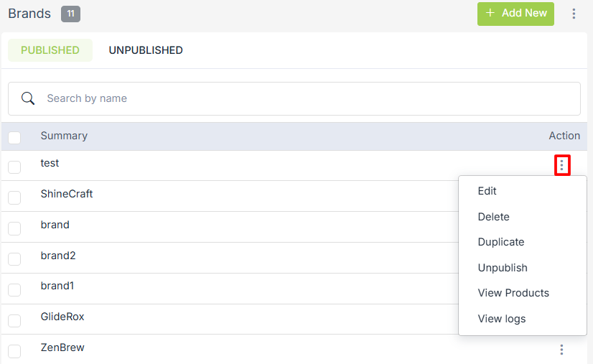Open the page options kebab menu beside Add New
This screenshot has width=593, height=364.
574,14
